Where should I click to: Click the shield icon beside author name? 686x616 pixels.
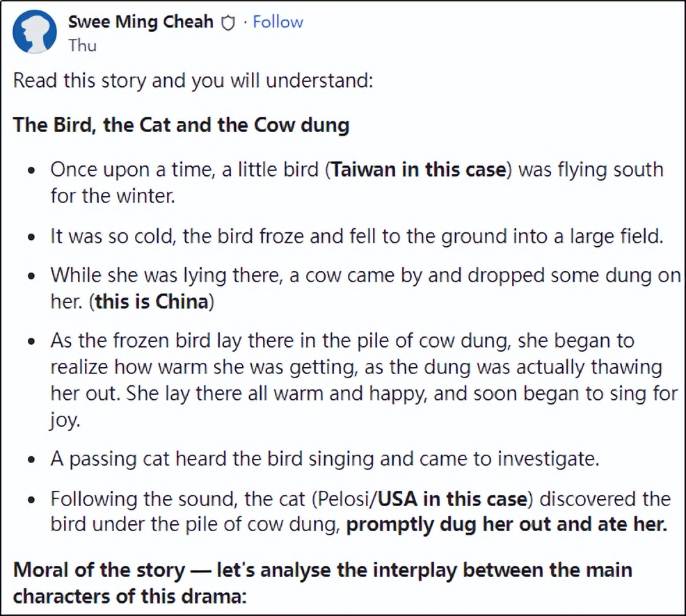(228, 23)
